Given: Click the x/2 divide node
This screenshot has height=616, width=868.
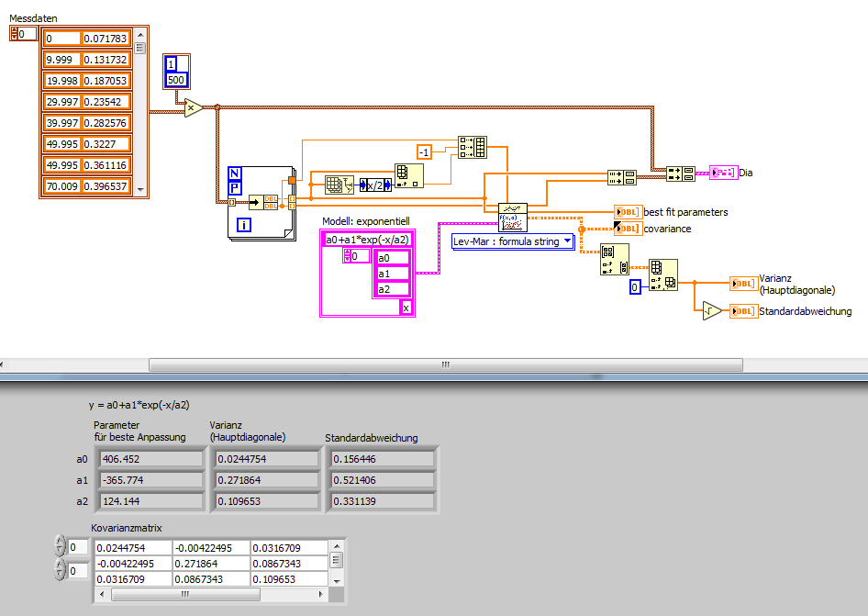Looking at the screenshot, I should [x=375, y=185].
